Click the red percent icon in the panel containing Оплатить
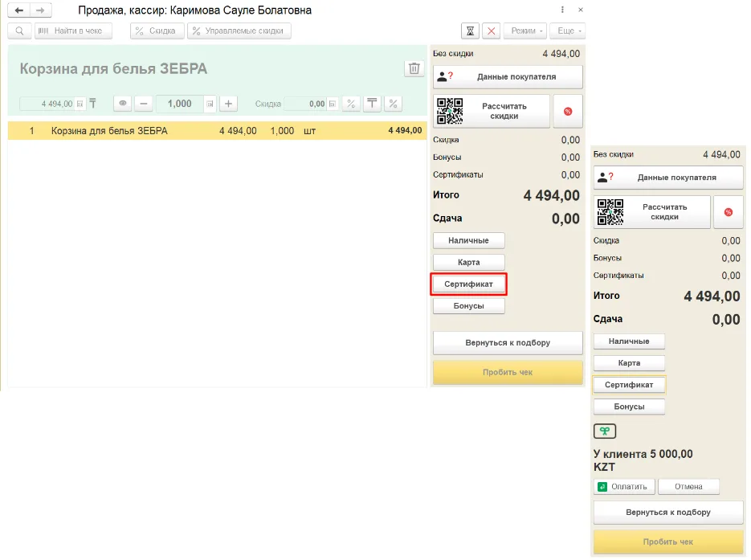Image resolution: width=751 pixels, height=560 pixels. (x=728, y=212)
